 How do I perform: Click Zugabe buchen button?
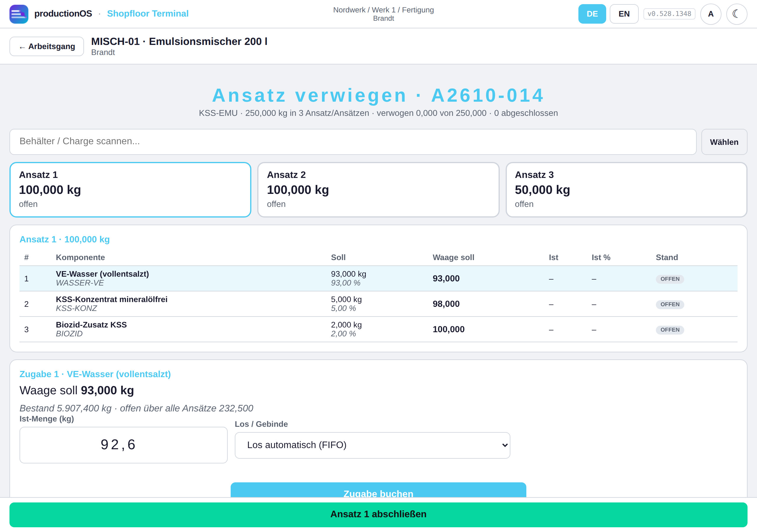coord(378,490)
